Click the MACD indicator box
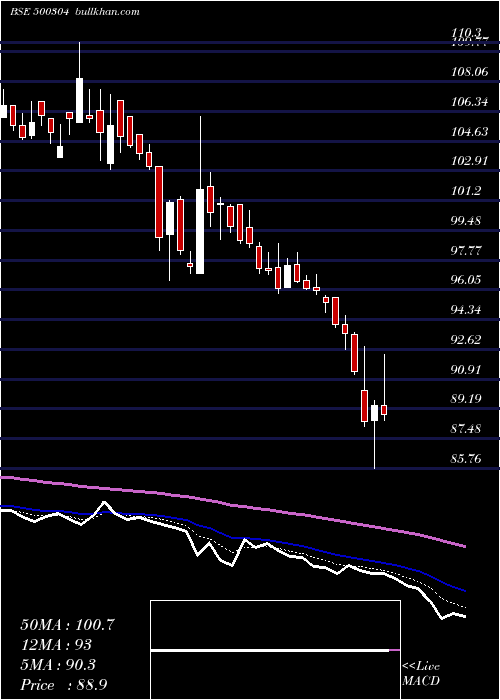The image size is (500, 700). [x=275, y=650]
